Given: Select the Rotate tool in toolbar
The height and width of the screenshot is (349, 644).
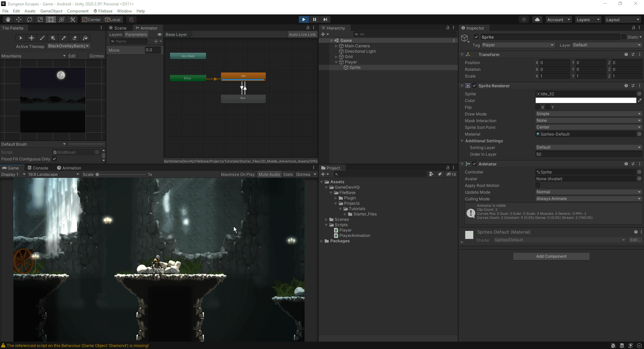Looking at the screenshot, I should click(x=30, y=19).
